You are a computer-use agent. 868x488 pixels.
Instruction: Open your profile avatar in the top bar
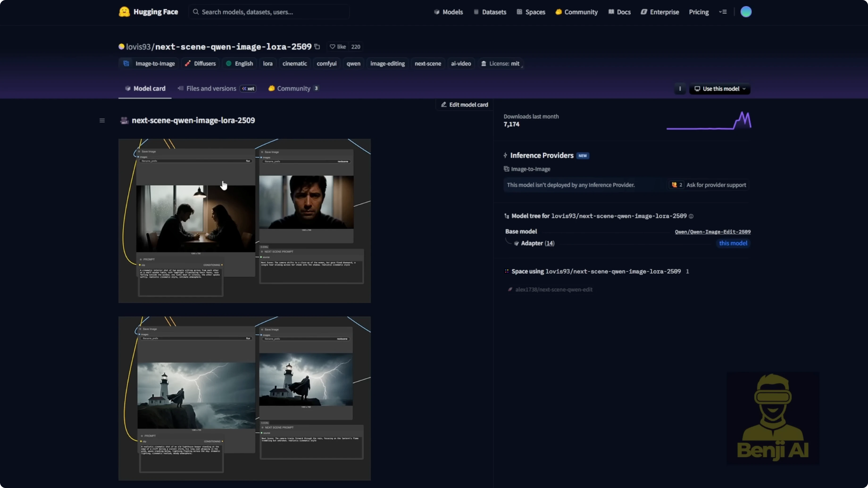pyautogui.click(x=746, y=12)
